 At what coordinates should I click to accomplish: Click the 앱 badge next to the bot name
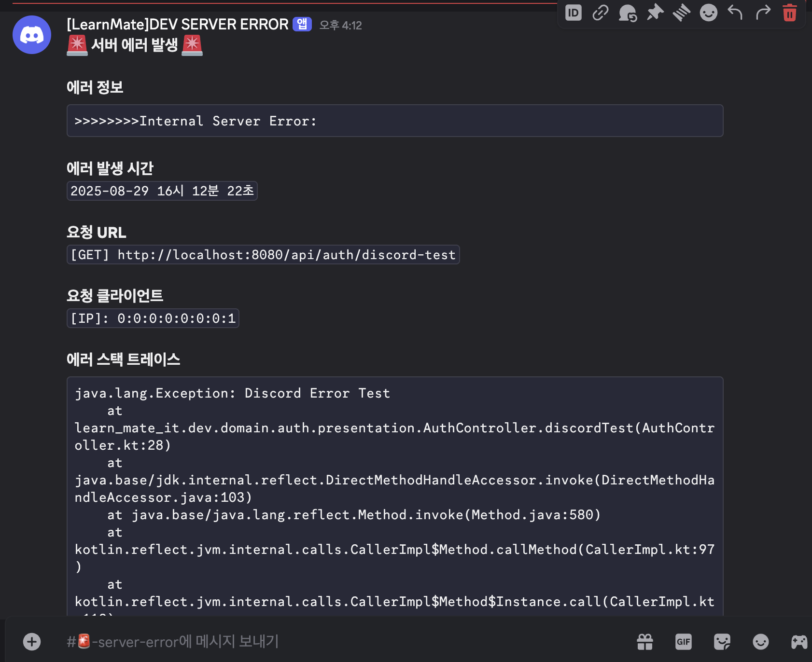click(302, 24)
